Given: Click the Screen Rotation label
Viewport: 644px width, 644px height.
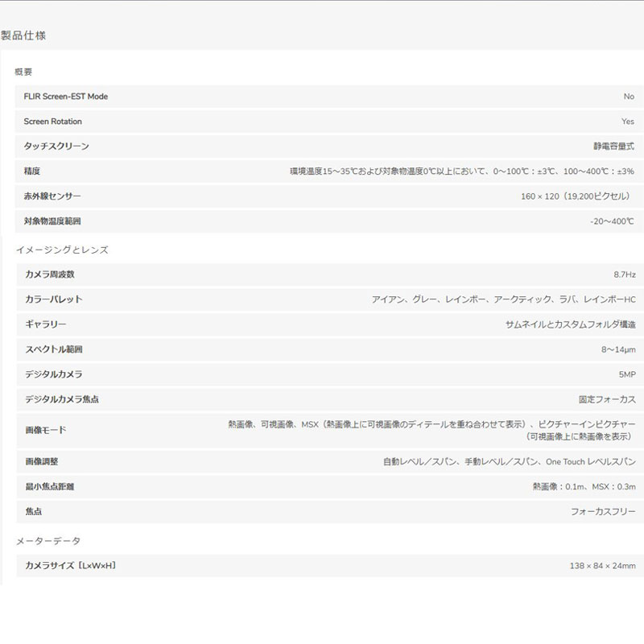Looking at the screenshot, I should click(x=53, y=122).
